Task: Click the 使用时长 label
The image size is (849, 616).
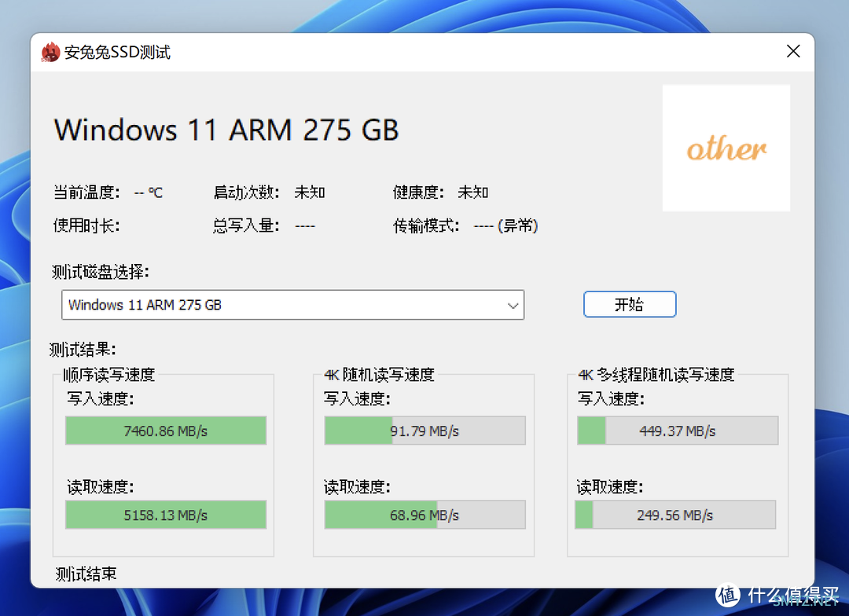Action: (x=86, y=225)
